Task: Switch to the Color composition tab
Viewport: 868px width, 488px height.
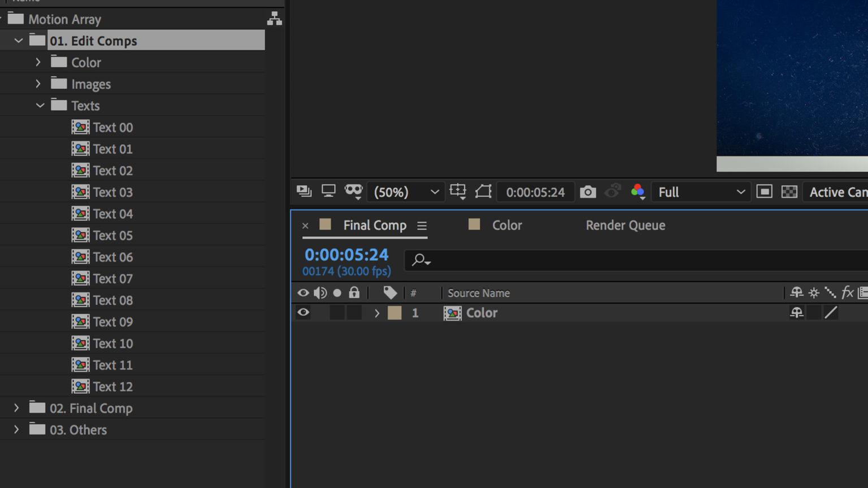Action: click(x=506, y=225)
